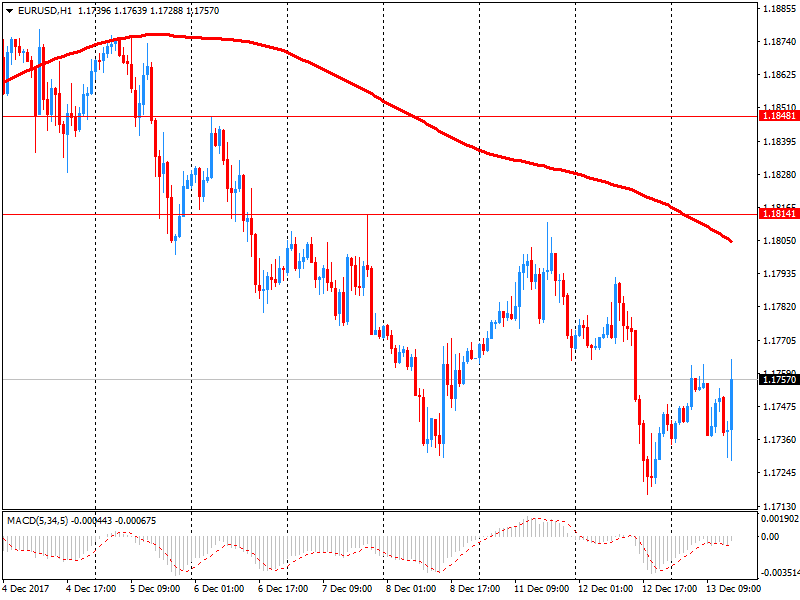Click the OHLC values 1.17396 1.17639

112,11
